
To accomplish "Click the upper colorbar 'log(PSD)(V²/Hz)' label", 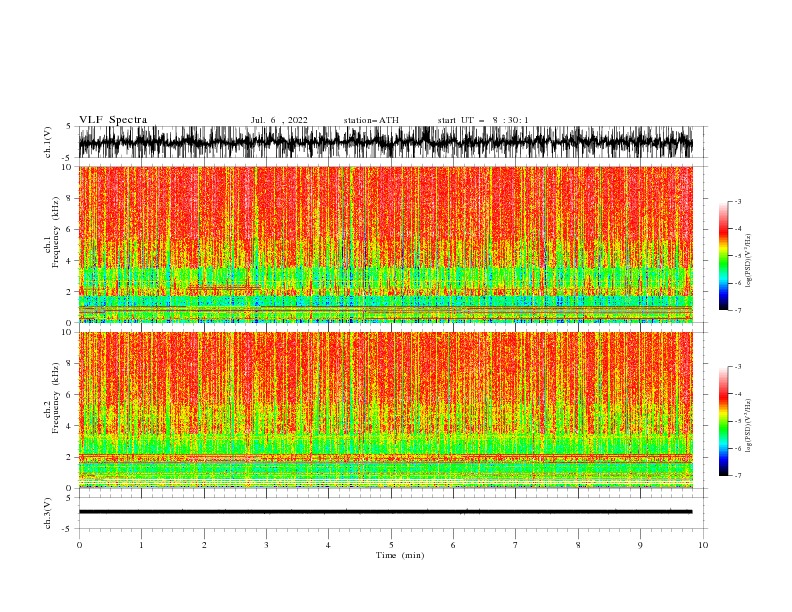I will coord(749,261).
